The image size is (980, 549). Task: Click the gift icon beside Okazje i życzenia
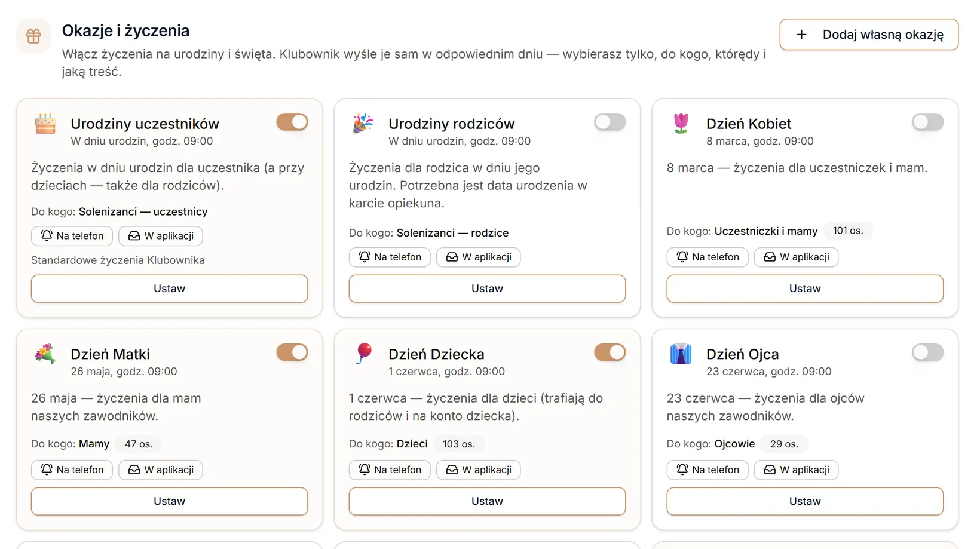click(33, 36)
